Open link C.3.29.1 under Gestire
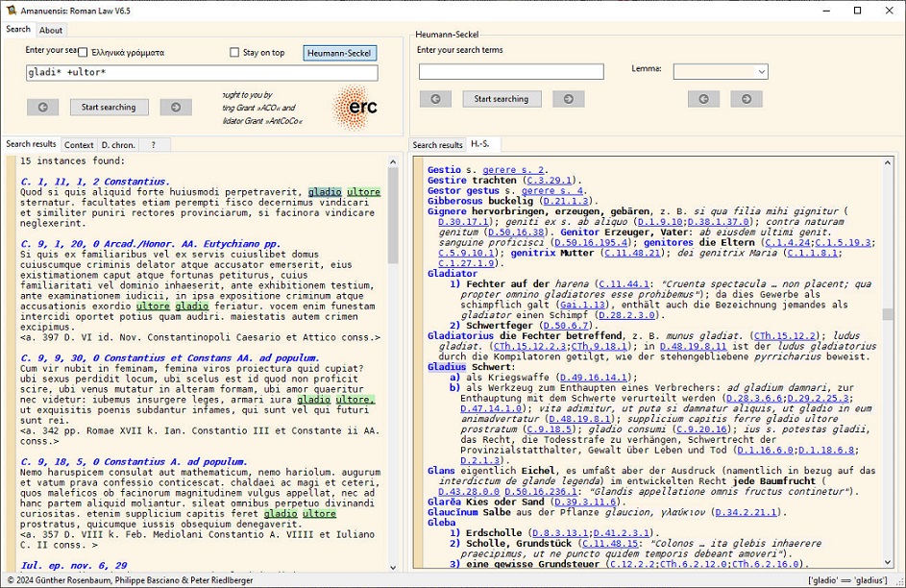Viewport: 906px width, 588px height. (x=549, y=181)
